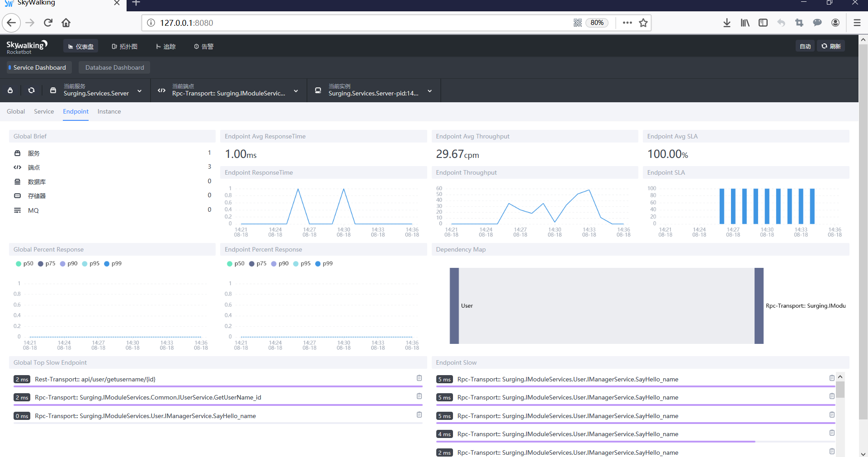This screenshot has width=868, height=457.
Task: Click the User node in Dependency Map
Action: click(454, 306)
